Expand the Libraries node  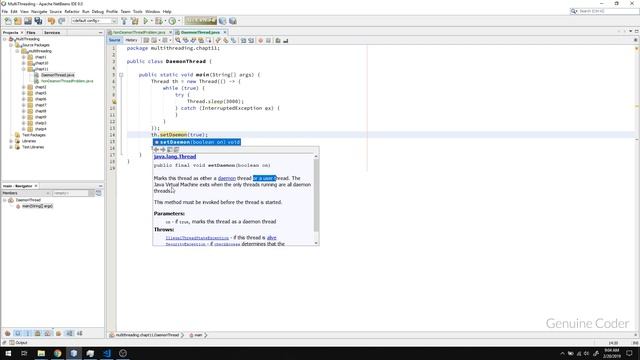[x=11, y=141]
